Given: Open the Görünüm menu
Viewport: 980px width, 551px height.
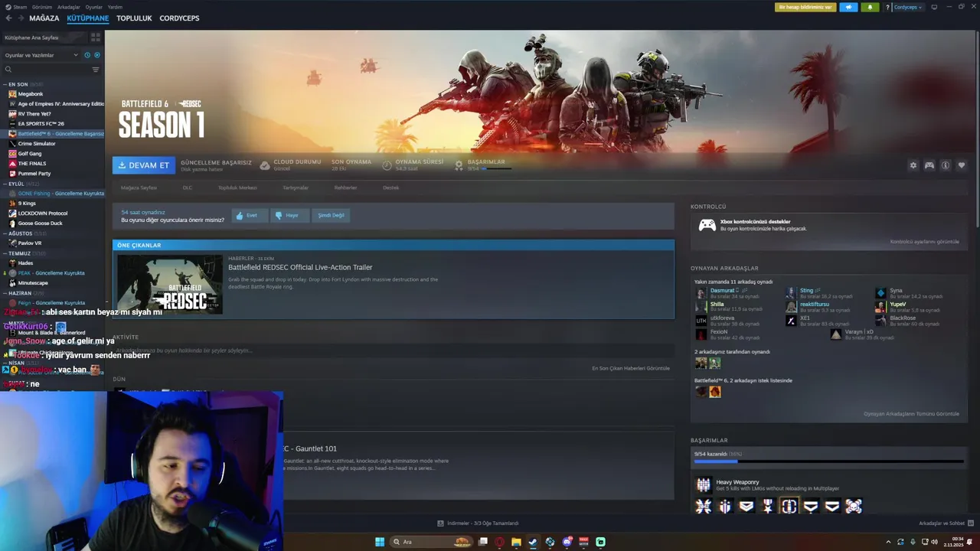Looking at the screenshot, I should [x=42, y=7].
